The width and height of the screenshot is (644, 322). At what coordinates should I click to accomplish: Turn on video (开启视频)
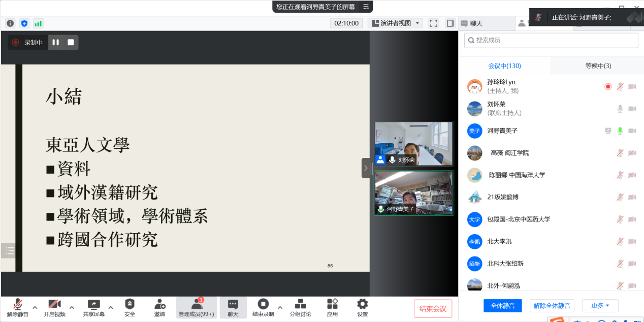pyautogui.click(x=54, y=307)
